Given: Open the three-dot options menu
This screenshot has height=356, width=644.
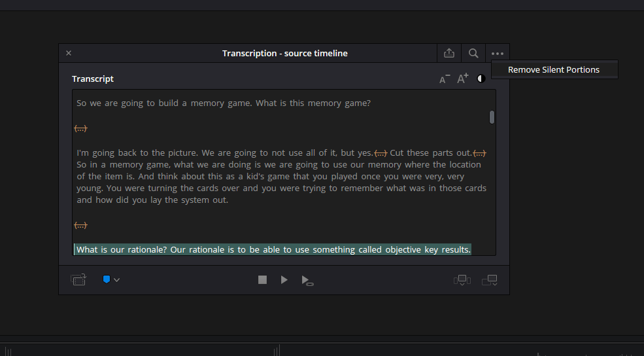Looking at the screenshot, I should [x=498, y=54].
